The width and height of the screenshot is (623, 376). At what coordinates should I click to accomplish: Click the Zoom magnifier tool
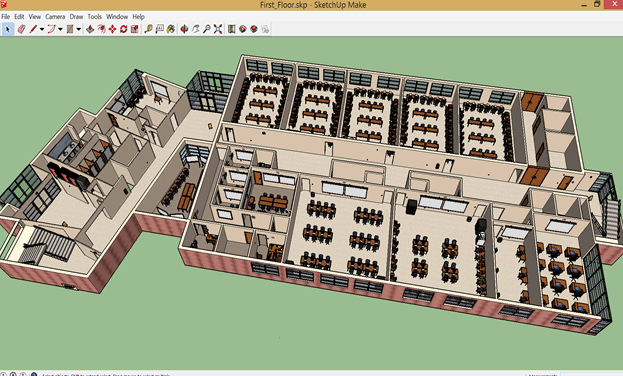[207, 29]
